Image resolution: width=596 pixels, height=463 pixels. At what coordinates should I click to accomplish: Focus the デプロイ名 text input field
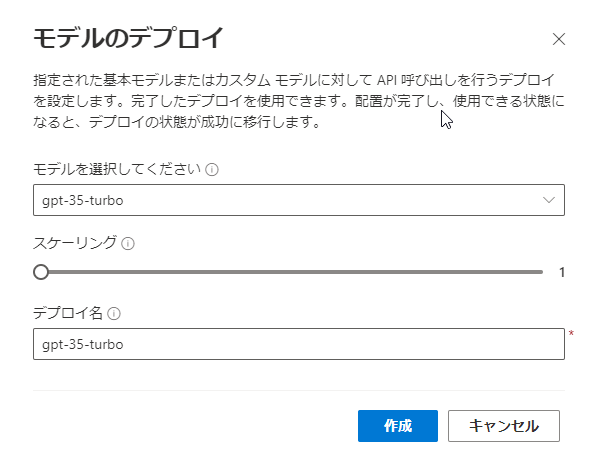(x=299, y=344)
